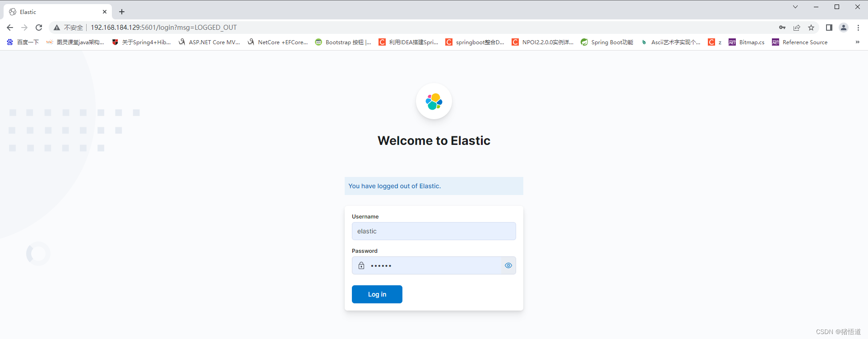Click the Log in button

377,294
